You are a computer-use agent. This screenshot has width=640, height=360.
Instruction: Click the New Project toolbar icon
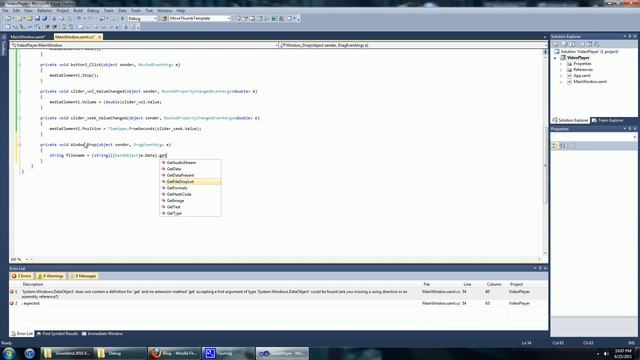[x=9, y=18]
